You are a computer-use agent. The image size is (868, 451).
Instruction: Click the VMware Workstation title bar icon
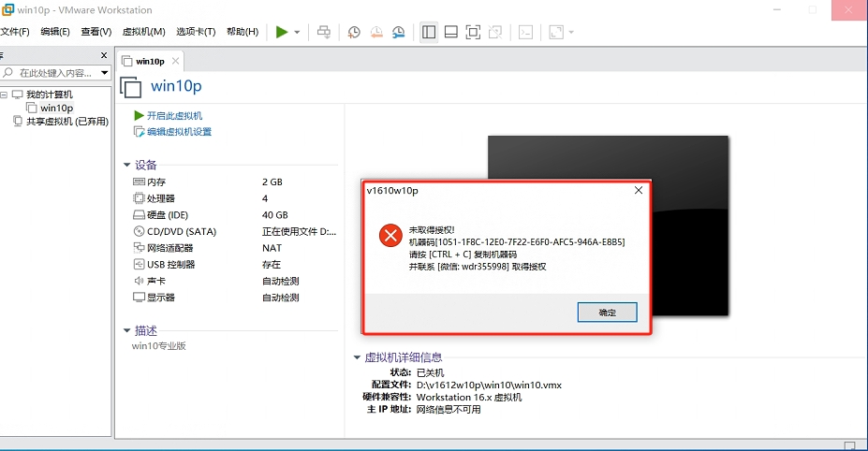(7, 9)
